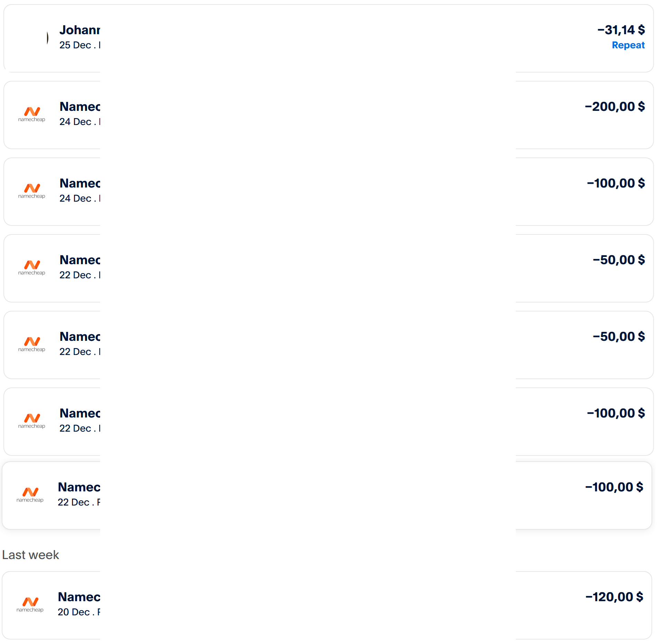Open the 24 Dec −100,00 $ transaction by merchant name
The image size is (657, 644).
pyautogui.click(x=79, y=183)
